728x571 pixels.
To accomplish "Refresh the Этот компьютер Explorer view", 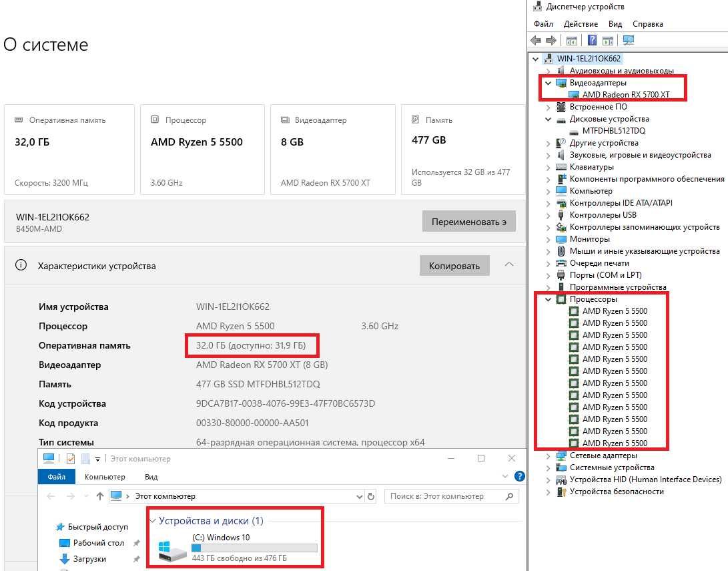I will point(371,496).
